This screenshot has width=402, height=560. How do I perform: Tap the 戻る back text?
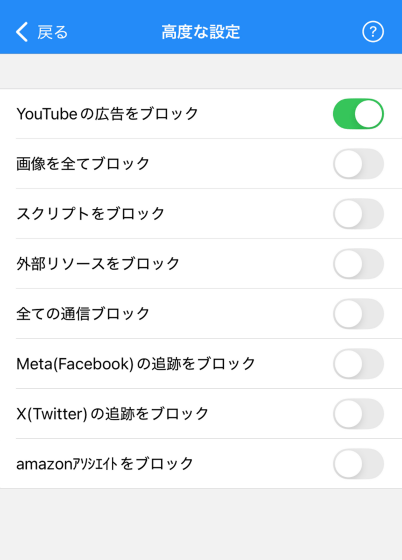(52, 32)
